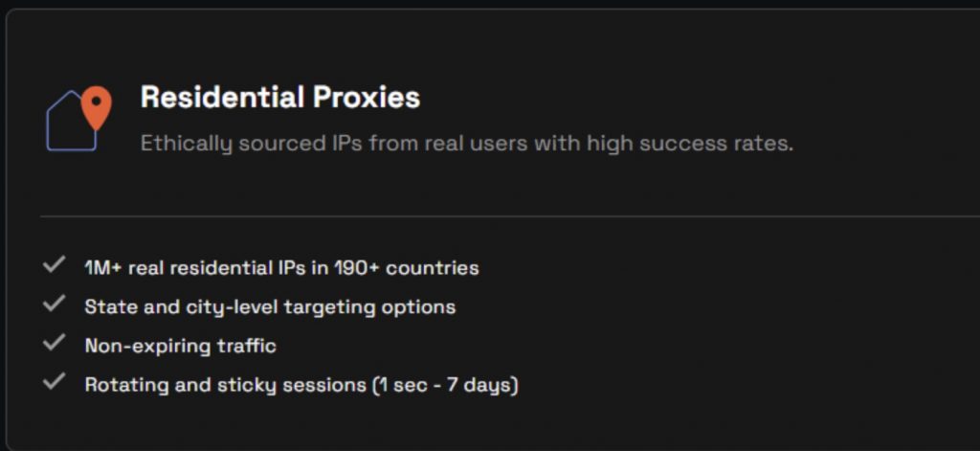Click the (1 sec - 7 days) duration text
This screenshot has width=980, height=451.
[x=445, y=385]
